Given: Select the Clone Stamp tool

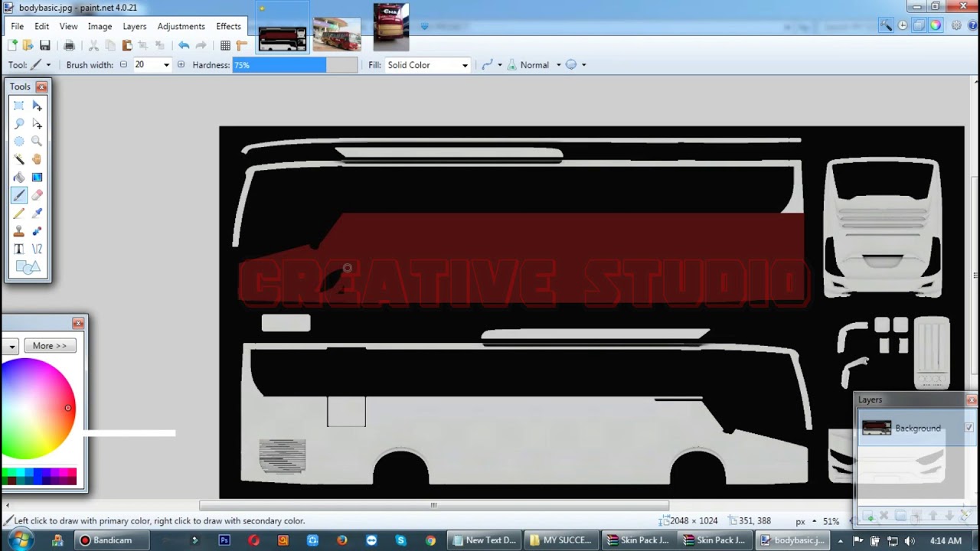Looking at the screenshot, I should pos(19,230).
